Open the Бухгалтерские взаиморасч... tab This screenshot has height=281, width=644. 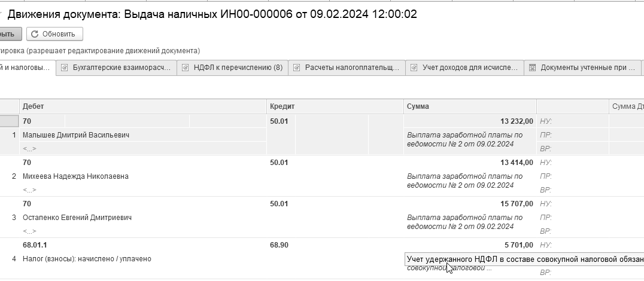click(116, 68)
